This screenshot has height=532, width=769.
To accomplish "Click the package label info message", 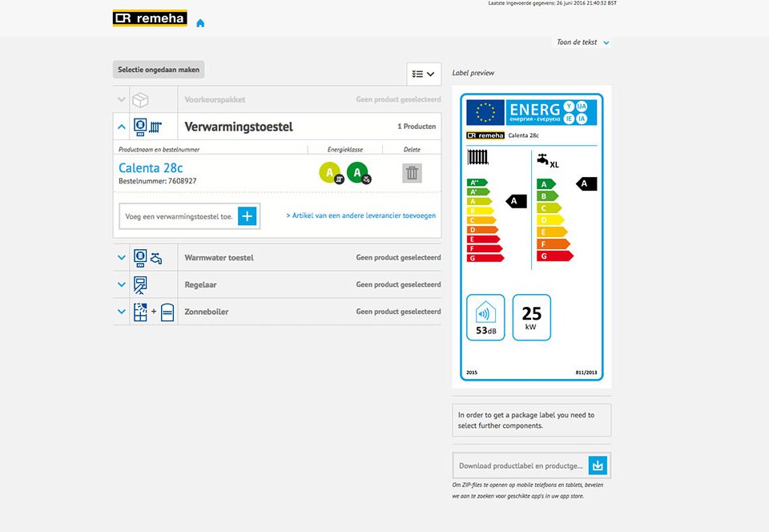I will [x=532, y=420].
